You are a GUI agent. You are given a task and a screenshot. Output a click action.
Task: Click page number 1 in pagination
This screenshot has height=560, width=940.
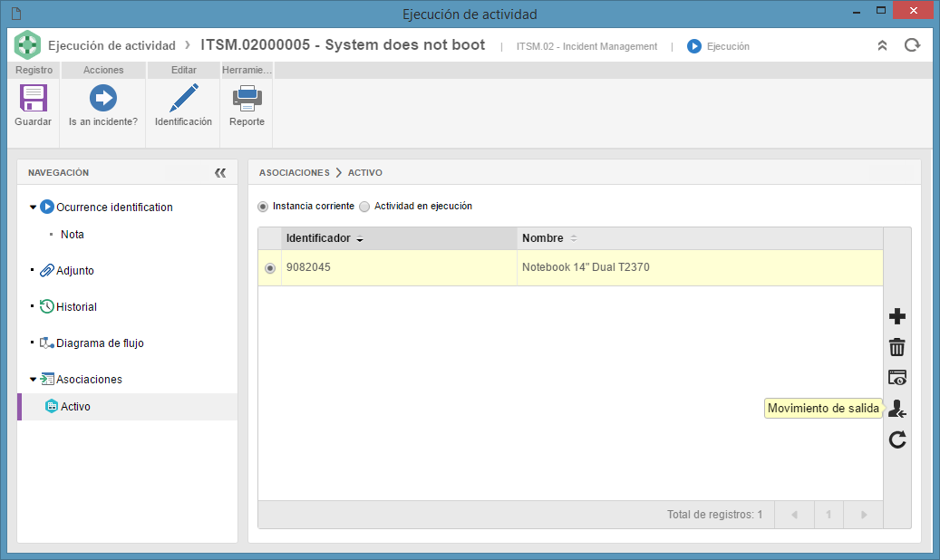pos(829,515)
